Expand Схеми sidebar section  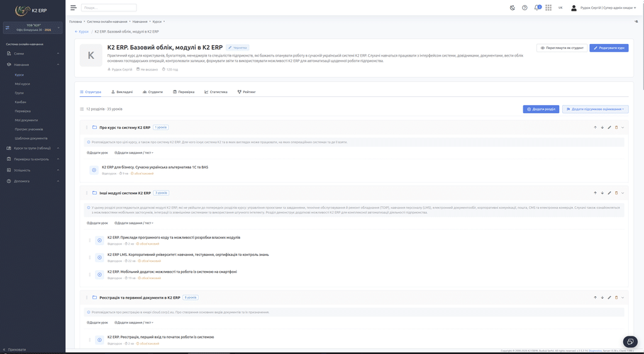(x=33, y=53)
